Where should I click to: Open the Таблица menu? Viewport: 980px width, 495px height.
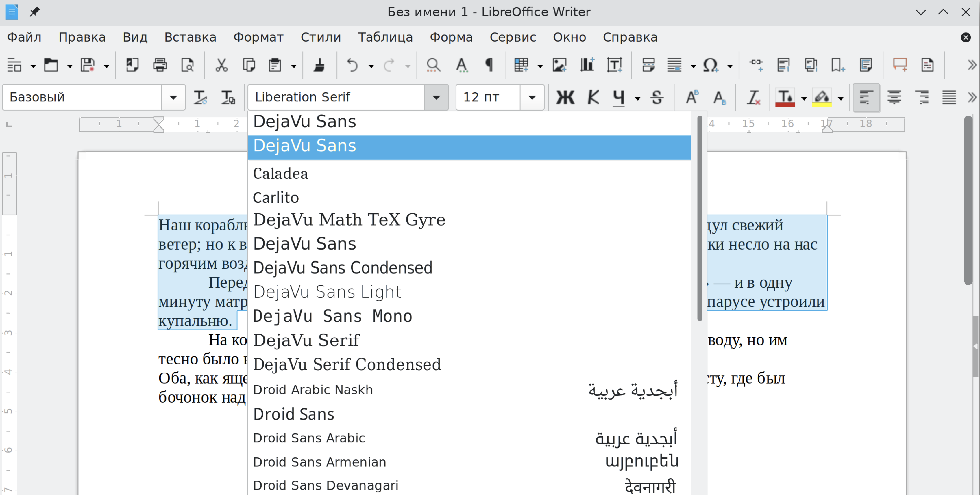[x=385, y=37]
